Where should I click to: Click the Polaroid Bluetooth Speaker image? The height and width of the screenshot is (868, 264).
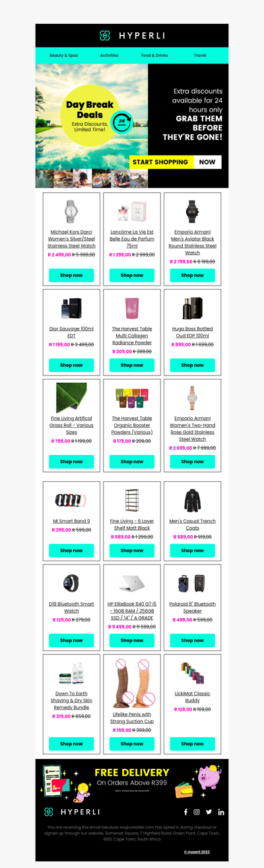tap(193, 583)
